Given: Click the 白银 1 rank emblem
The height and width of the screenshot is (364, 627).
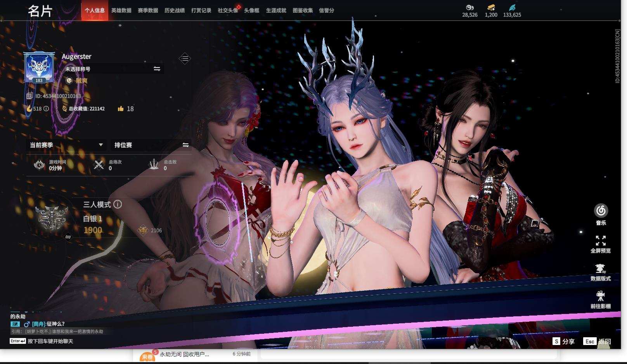Looking at the screenshot, I should coord(52,218).
